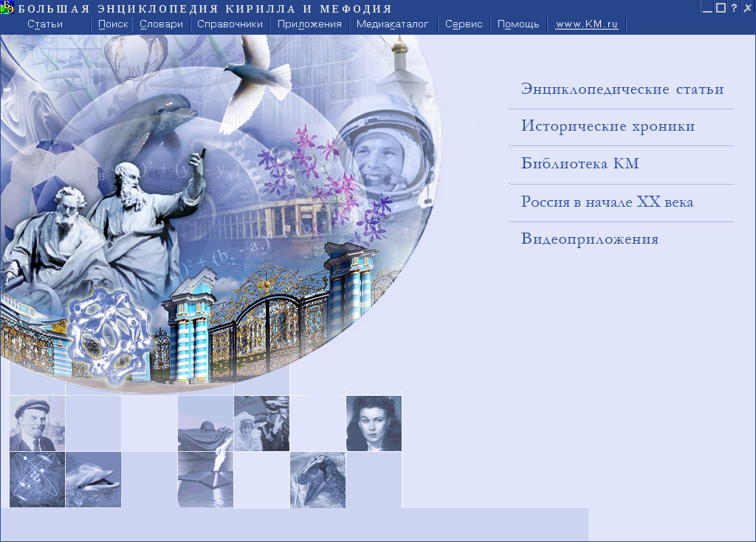
Task: Select the monument building image tile
Action: click(205, 423)
